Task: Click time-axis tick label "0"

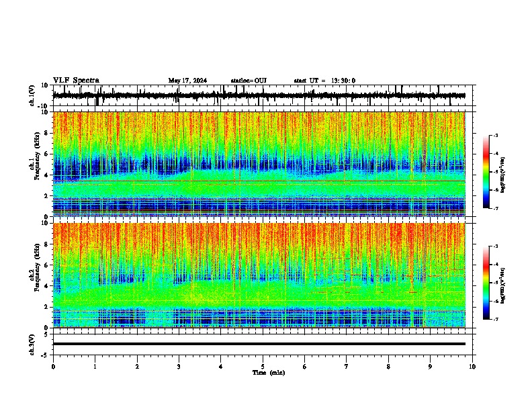Action: [53, 367]
